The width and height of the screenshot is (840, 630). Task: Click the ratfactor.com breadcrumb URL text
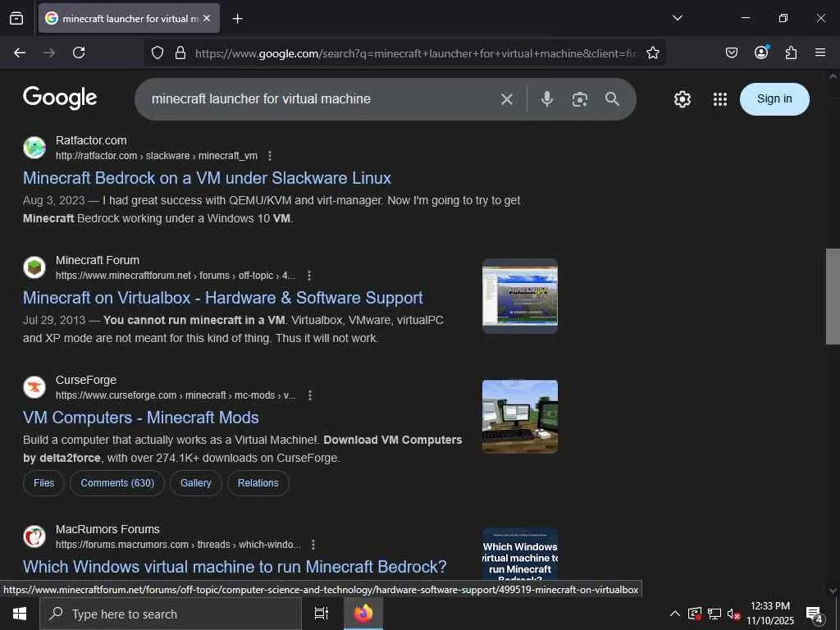pyautogui.click(x=157, y=156)
